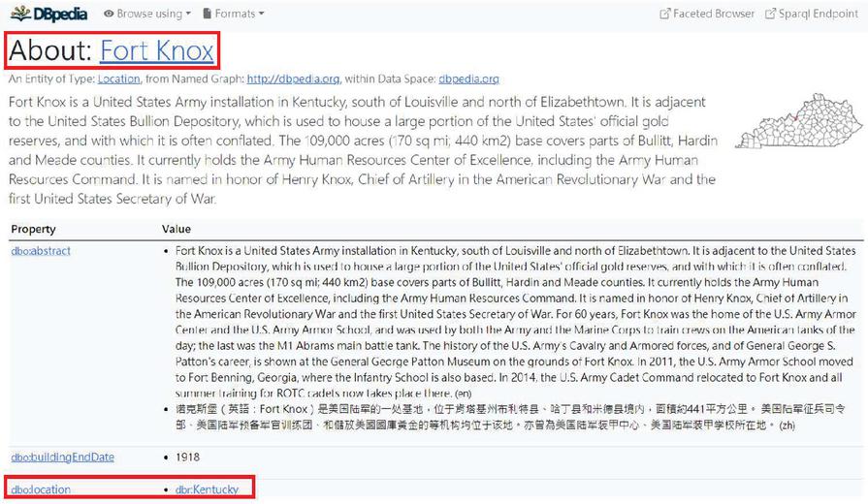Click the Value column header
Image resolution: width=868 pixels, height=504 pixels.
tap(177, 229)
